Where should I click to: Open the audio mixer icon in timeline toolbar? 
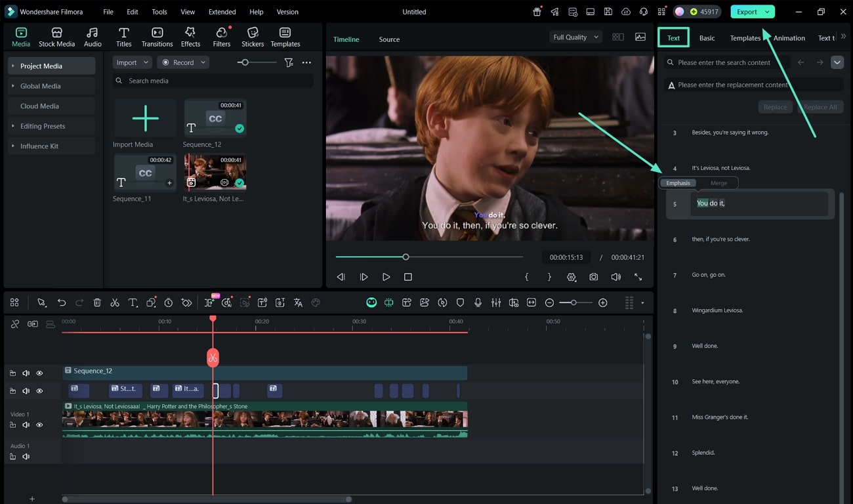[x=496, y=303]
